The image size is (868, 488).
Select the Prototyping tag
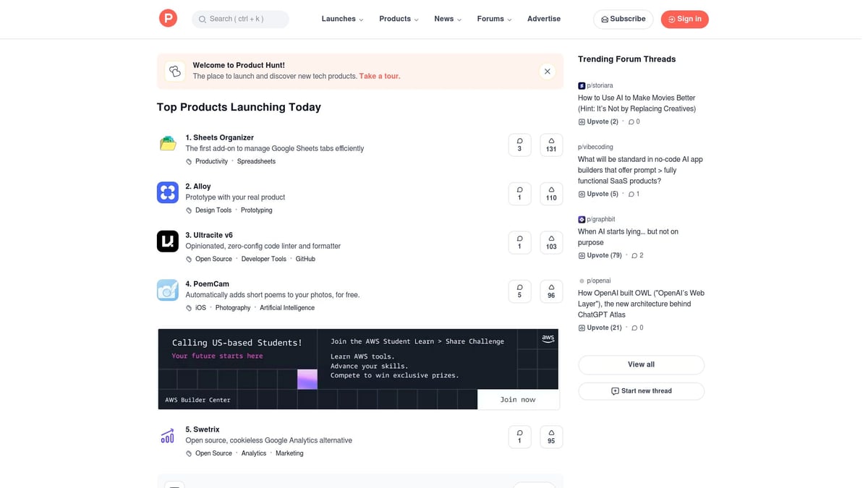(257, 210)
